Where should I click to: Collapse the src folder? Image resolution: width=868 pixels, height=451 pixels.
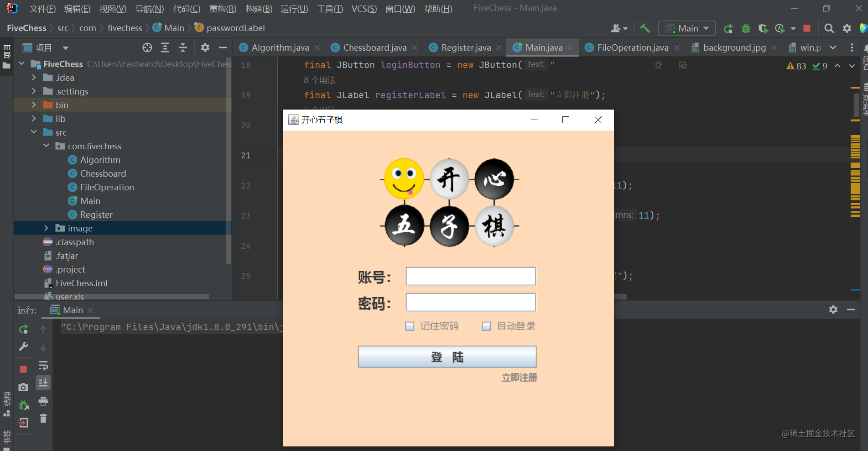(34, 132)
